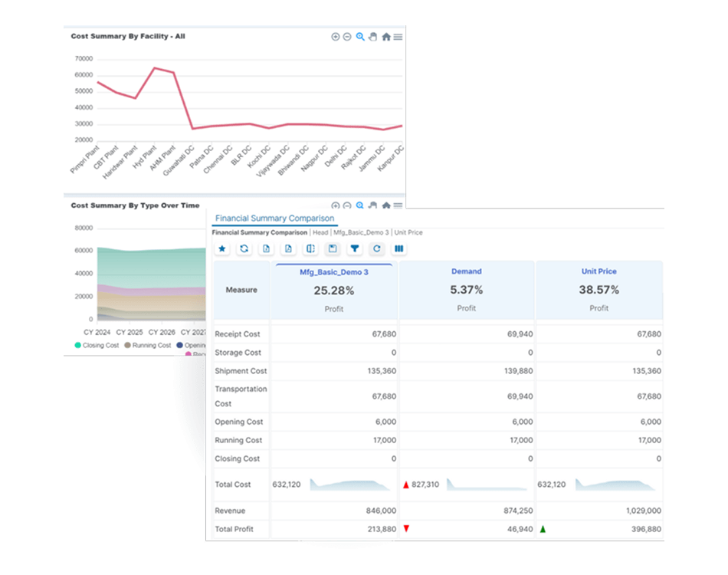Image resolution: width=728 pixels, height=575 pixels.
Task: Open the column chooser icon
Action: pos(398,248)
